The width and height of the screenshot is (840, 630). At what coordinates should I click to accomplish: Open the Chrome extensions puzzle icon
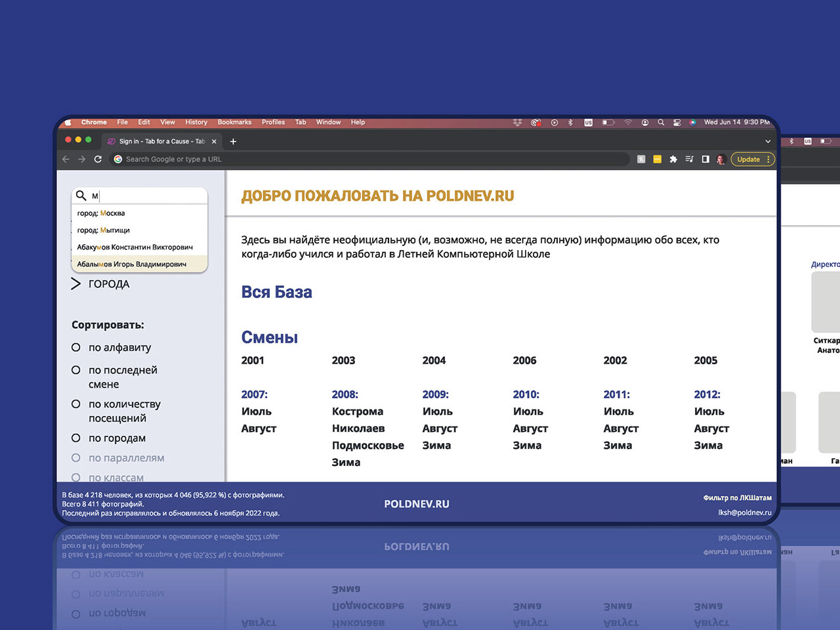(x=673, y=159)
